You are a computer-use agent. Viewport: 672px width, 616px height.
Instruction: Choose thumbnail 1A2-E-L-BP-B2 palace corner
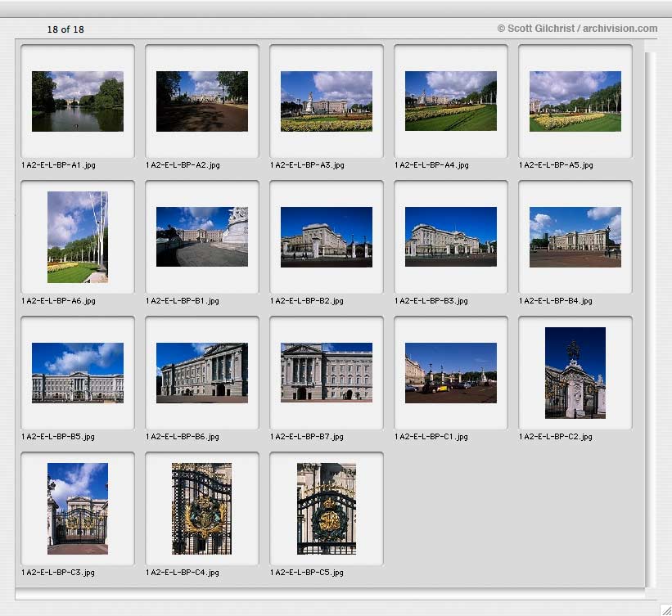326,237
